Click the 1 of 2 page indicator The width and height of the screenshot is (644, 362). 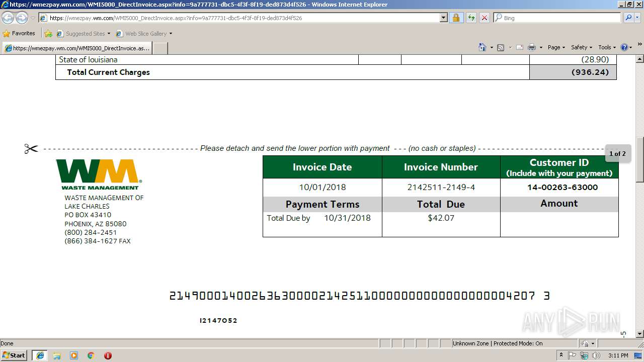pyautogui.click(x=617, y=154)
